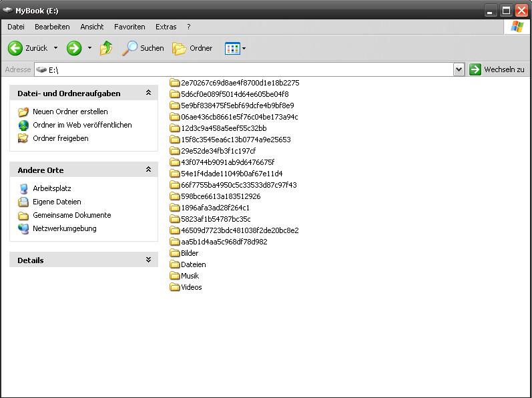
Task: Go back with the Zurück arrow button
Action: (15, 48)
